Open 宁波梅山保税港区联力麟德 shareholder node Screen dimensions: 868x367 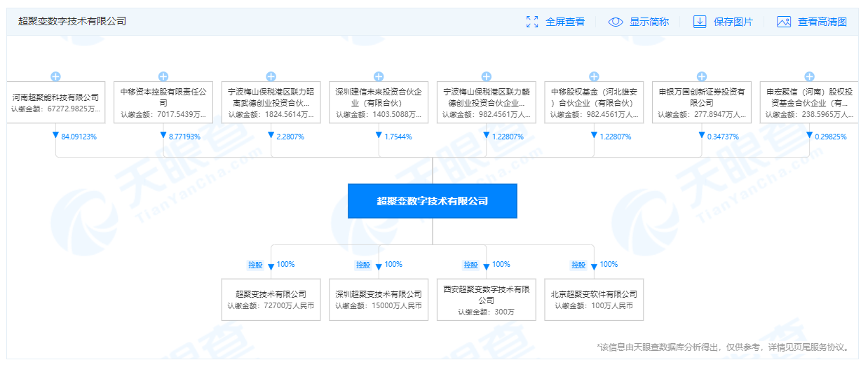click(486, 102)
